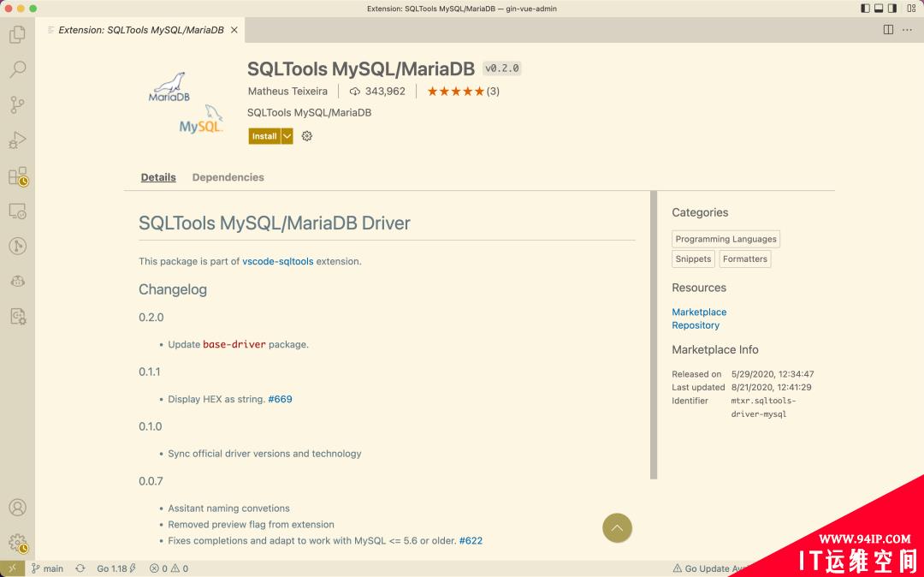
Task: Open the vscode-sqltools link
Action: click(x=277, y=261)
